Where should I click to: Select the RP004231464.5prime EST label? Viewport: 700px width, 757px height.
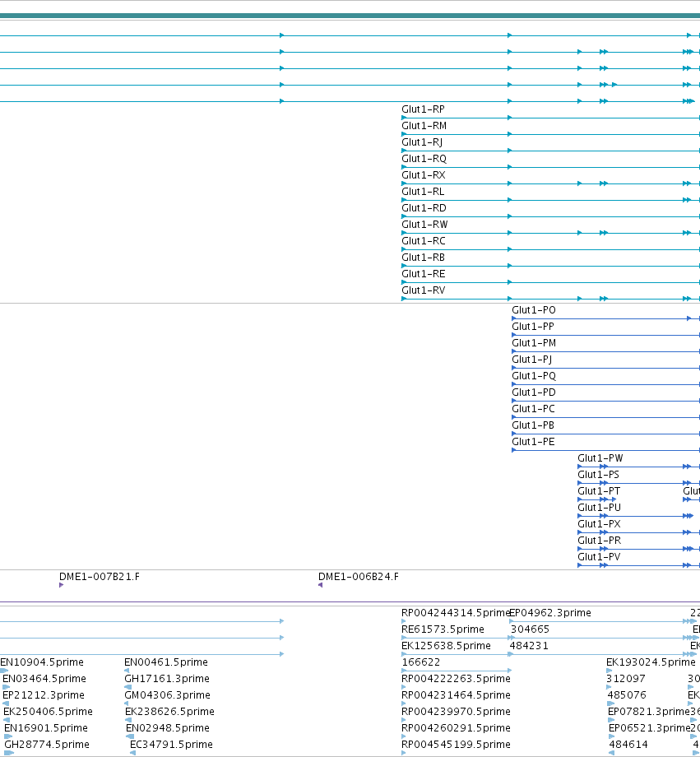[456, 694]
